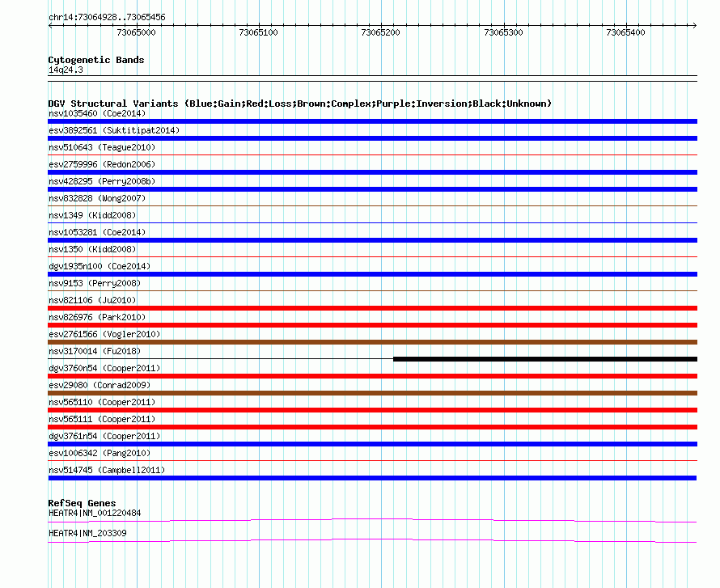Screen dimensions: 720x588
Task: Click esv2759996 (Redon2006) label
Action: click(x=102, y=164)
